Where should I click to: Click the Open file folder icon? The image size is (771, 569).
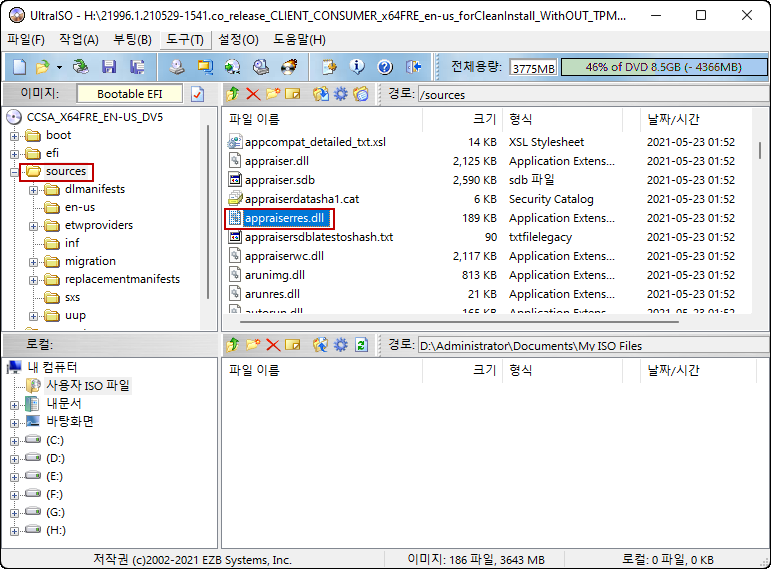point(43,67)
